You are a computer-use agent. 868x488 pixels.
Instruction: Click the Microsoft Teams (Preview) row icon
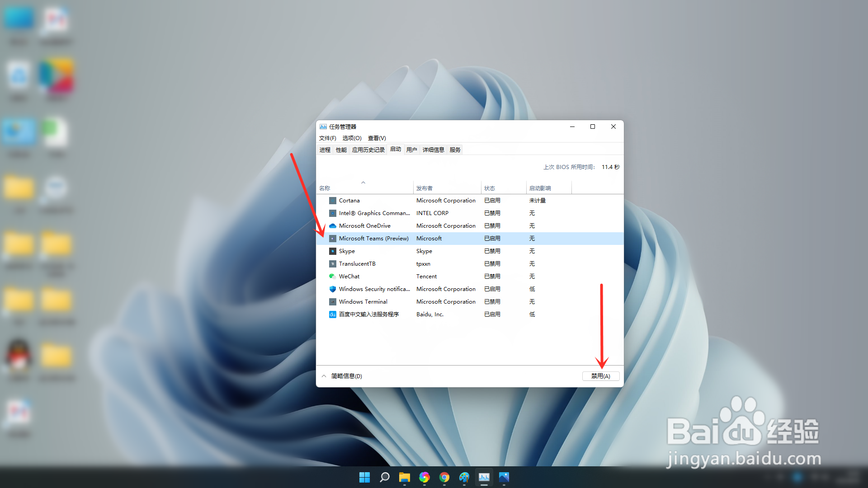tap(333, 239)
